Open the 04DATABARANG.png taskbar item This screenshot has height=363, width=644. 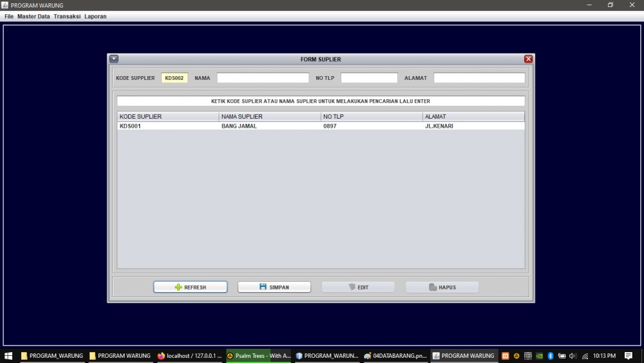point(395,356)
